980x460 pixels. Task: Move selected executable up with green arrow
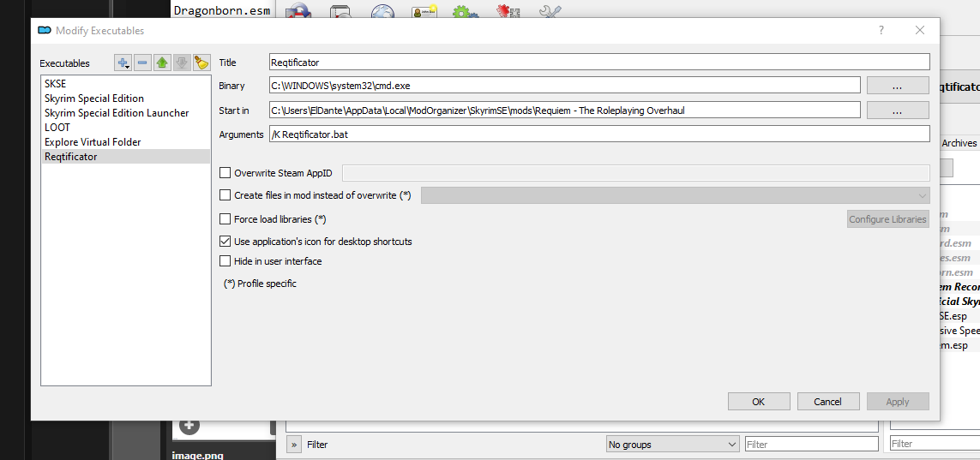coord(162,63)
